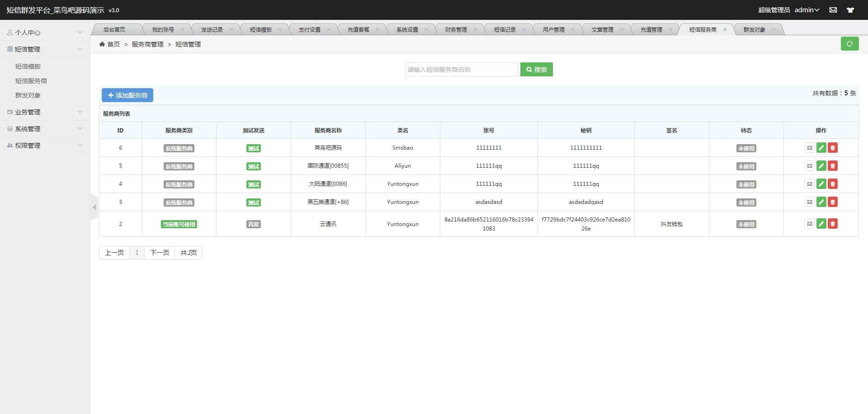
Task: Open the 财务管理 tab
Action: (x=457, y=29)
